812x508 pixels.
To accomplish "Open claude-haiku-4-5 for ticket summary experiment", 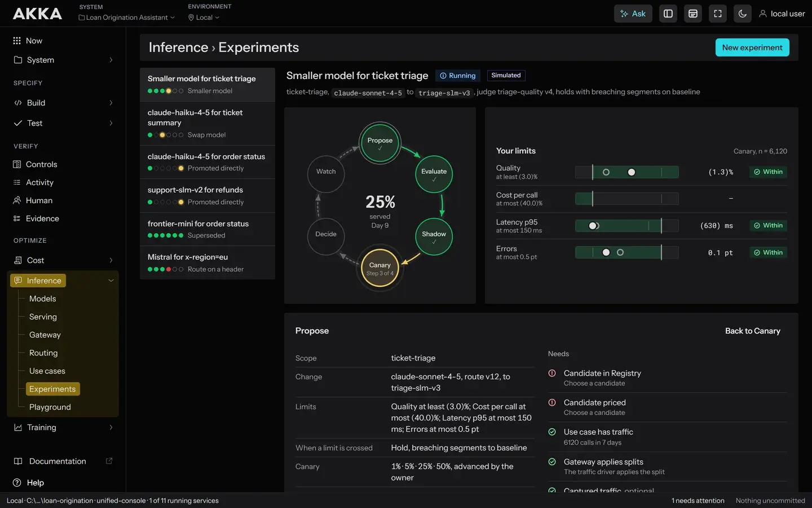I will [208, 123].
